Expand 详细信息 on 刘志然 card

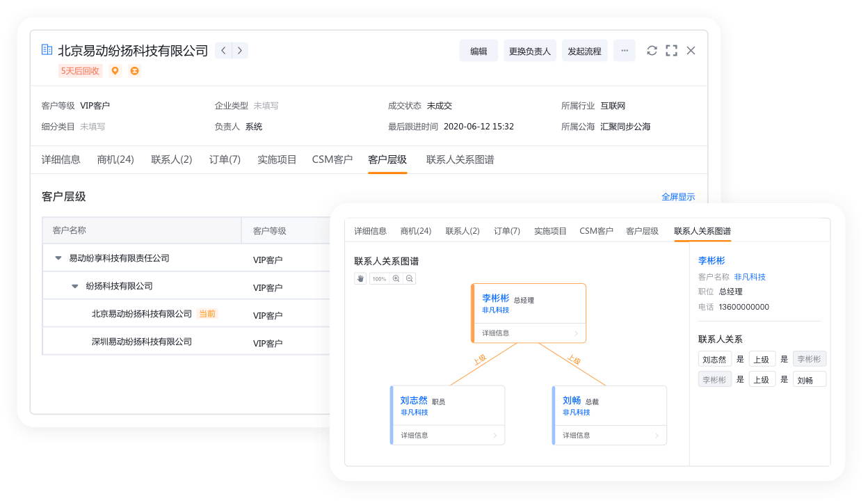pos(447,436)
